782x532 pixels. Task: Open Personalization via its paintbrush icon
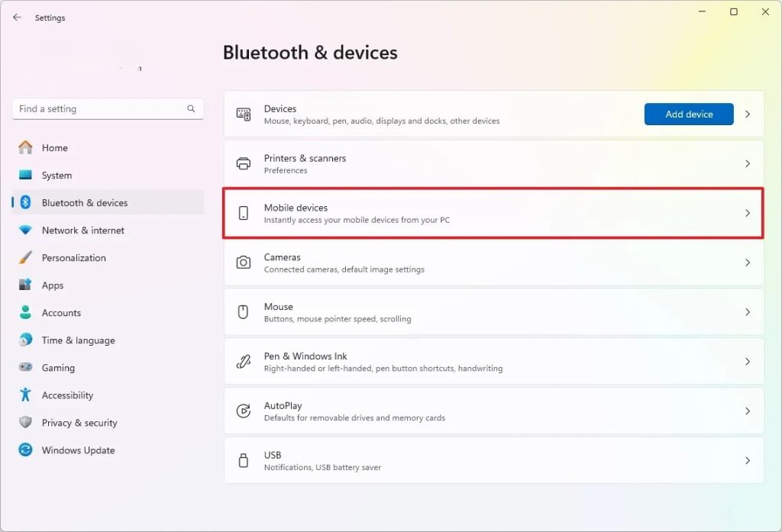pyautogui.click(x=26, y=257)
